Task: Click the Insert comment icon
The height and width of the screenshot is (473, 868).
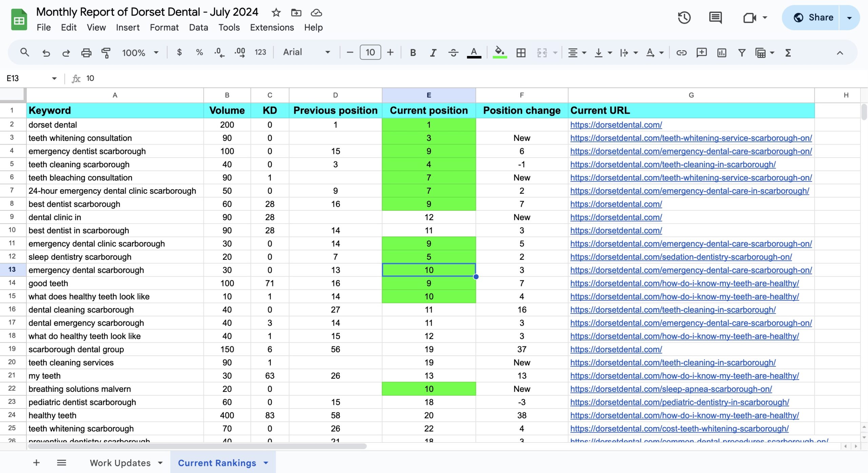Action: 701,53
